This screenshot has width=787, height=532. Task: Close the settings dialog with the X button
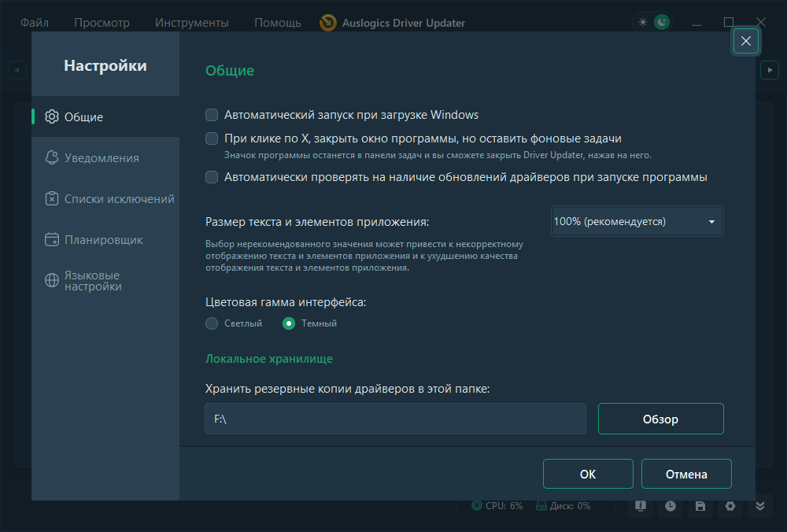746,41
